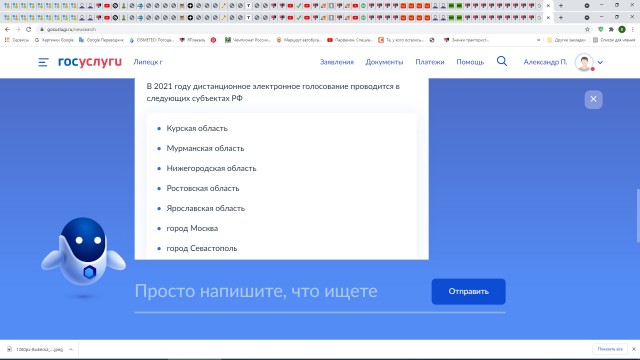Open the green shield extension icon
The height and width of the screenshot is (360, 640).
point(600,29)
